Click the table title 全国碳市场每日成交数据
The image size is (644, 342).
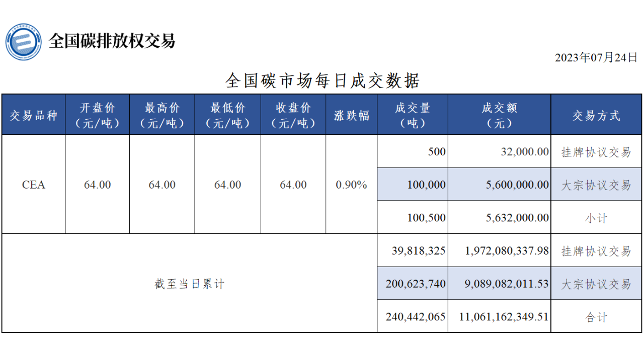(x=322, y=80)
